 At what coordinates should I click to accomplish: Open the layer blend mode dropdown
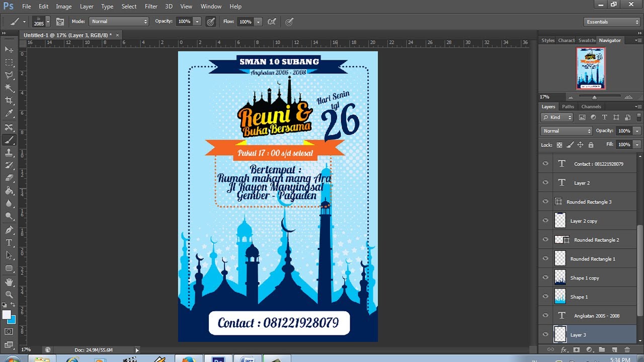click(567, 131)
